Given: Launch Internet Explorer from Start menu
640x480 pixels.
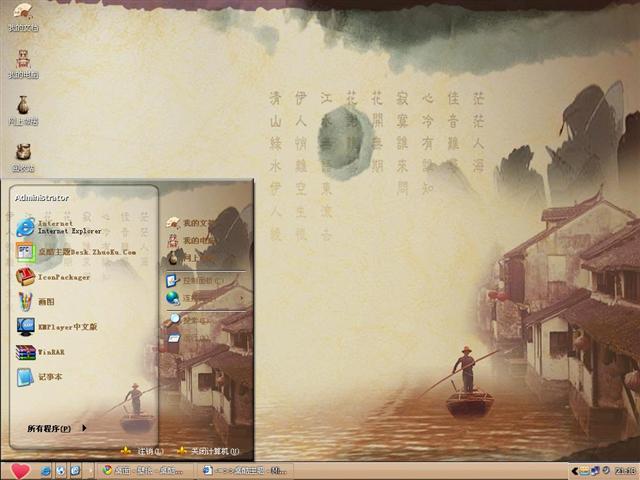Looking at the screenshot, I should pos(58,227).
